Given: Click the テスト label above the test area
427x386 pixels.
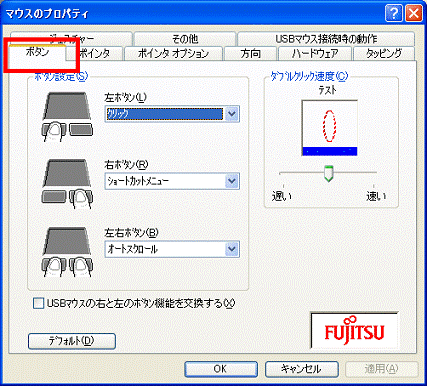Looking at the screenshot, I should [x=327, y=90].
